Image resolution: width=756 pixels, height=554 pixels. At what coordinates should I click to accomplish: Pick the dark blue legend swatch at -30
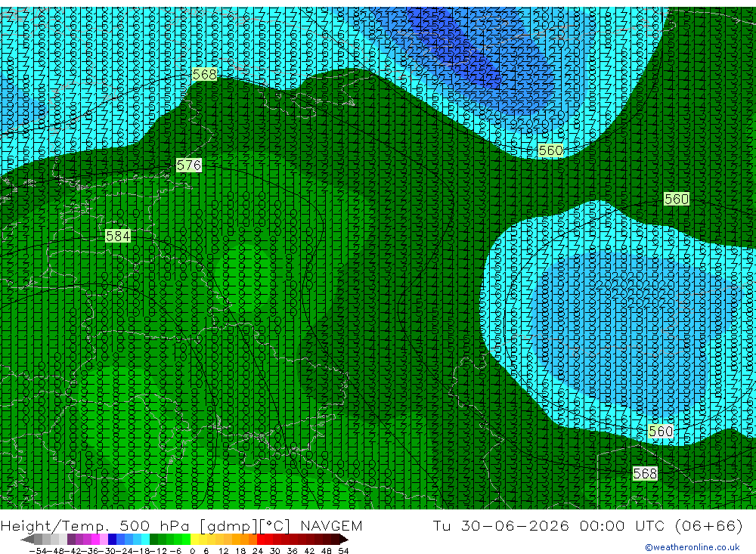click(x=112, y=539)
